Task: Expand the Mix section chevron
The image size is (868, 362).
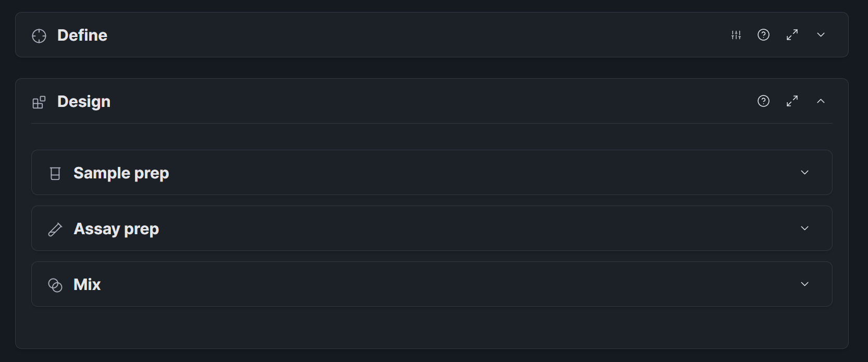Action: pos(804,284)
